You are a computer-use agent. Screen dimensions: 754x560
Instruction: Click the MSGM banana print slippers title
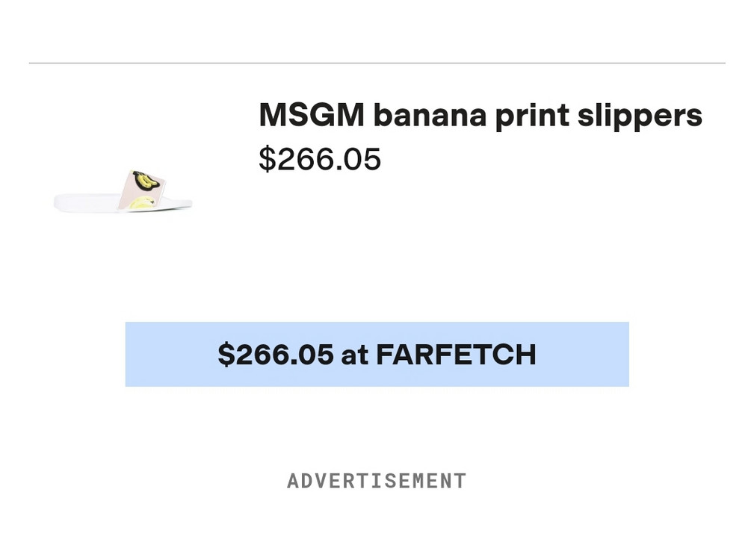point(480,113)
